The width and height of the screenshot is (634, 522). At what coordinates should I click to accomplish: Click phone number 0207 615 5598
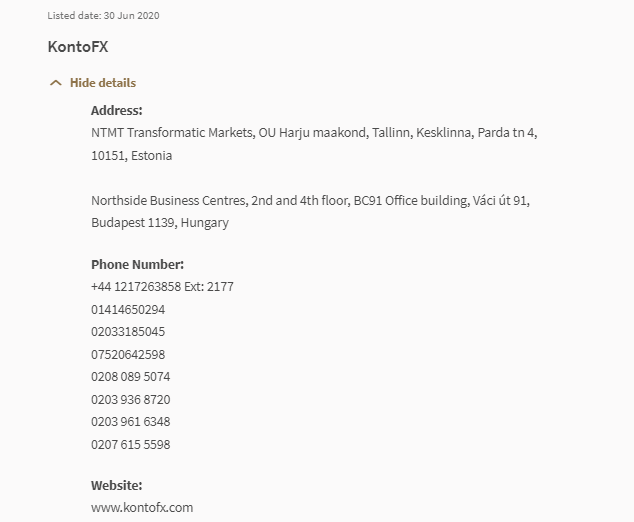point(130,444)
